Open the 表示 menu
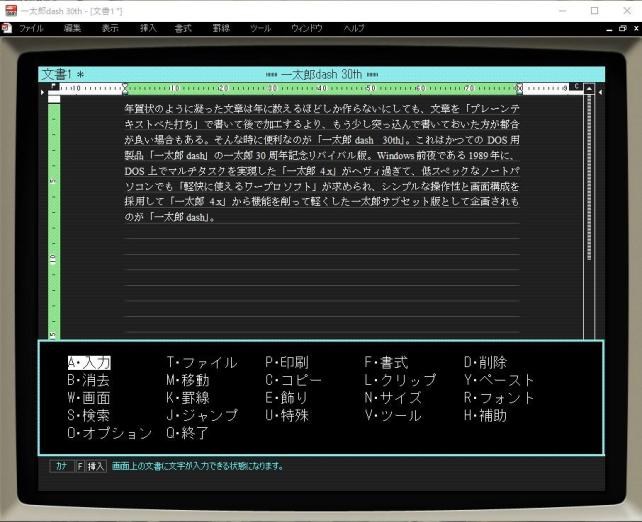The width and height of the screenshot is (642, 522). point(110,28)
